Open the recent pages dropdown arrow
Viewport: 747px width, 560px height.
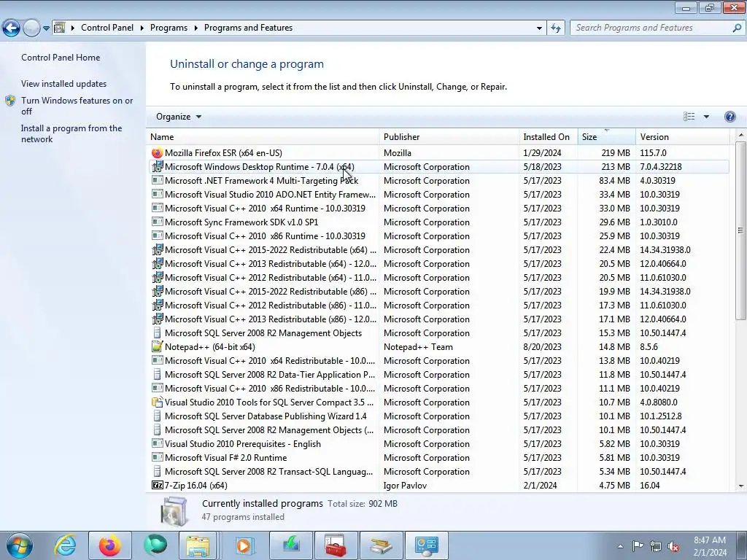pyautogui.click(x=46, y=28)
